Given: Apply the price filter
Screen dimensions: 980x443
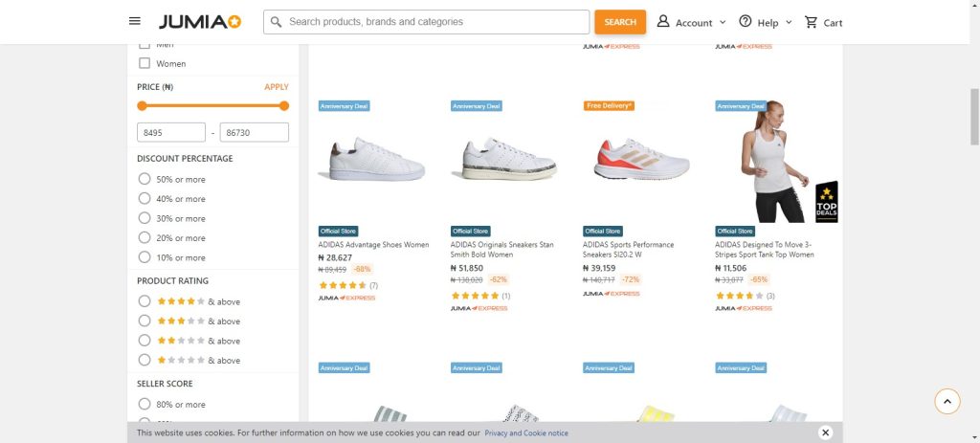Looking at the screenshot, I should click(x=276, y=87).
